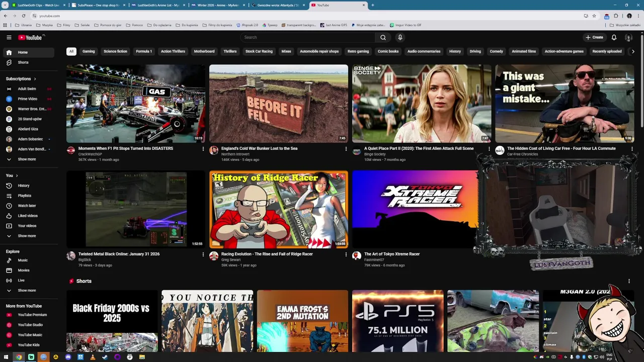
Task: Go to Home in the sidebar
Action: click(30, 52)
